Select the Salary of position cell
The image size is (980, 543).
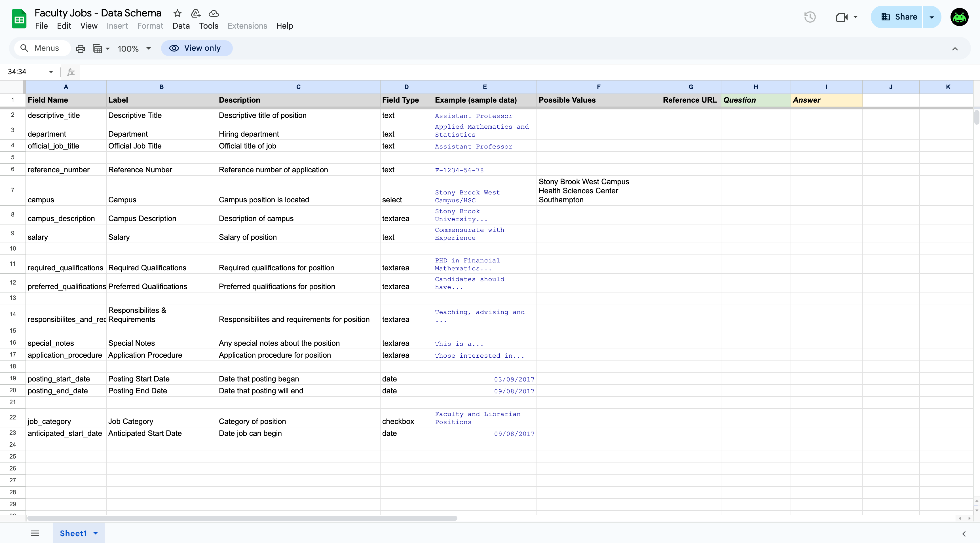[298, 234]
